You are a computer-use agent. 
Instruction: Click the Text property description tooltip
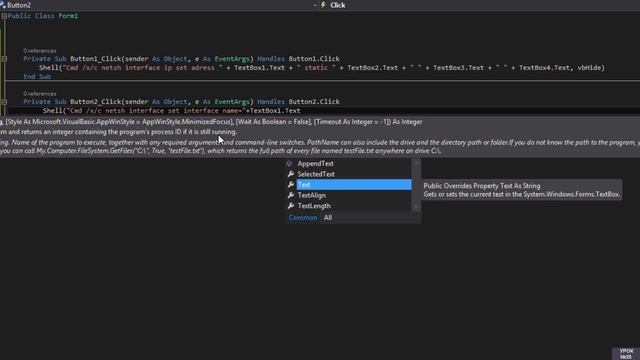[x=522, y=190]
